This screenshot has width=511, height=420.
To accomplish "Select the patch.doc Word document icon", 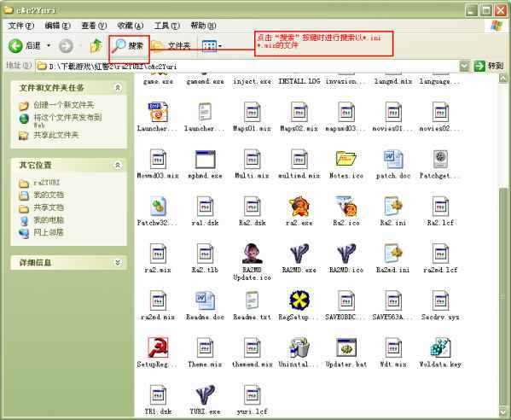I will pyautogui.click(x=393, y=159).
